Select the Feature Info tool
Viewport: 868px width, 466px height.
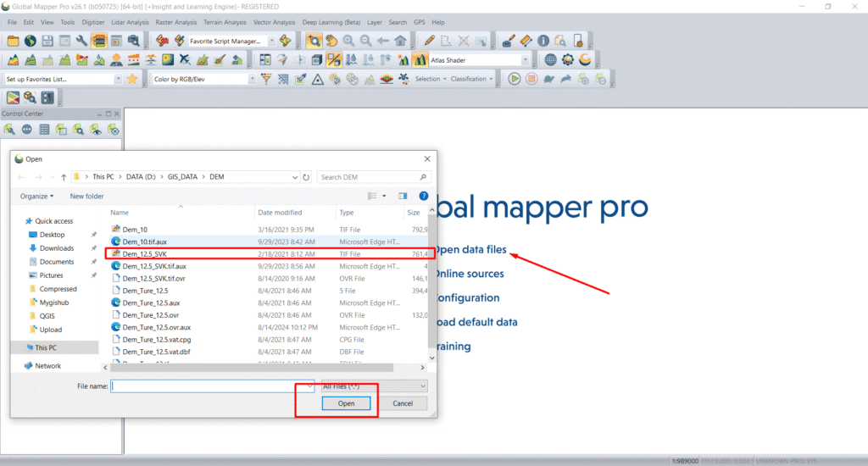(x=543, y=41)
